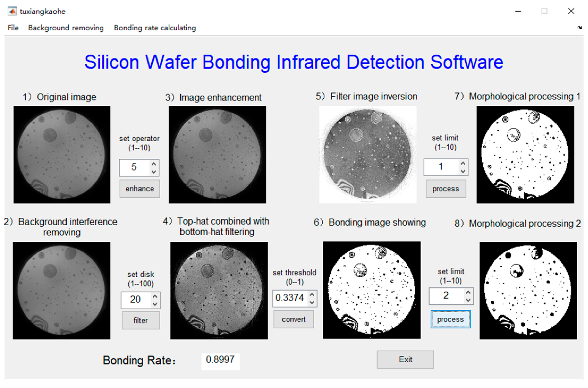Click the menu bar dock arrow icon
The width and height of the screenshot is (588, 388).
coord(580,28)
